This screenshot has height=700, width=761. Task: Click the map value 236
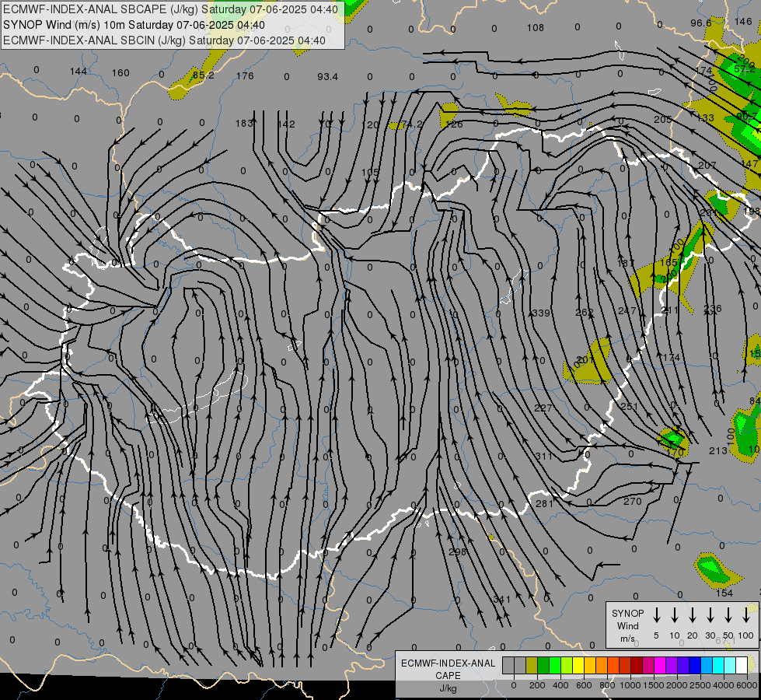[x=713, y=309]
